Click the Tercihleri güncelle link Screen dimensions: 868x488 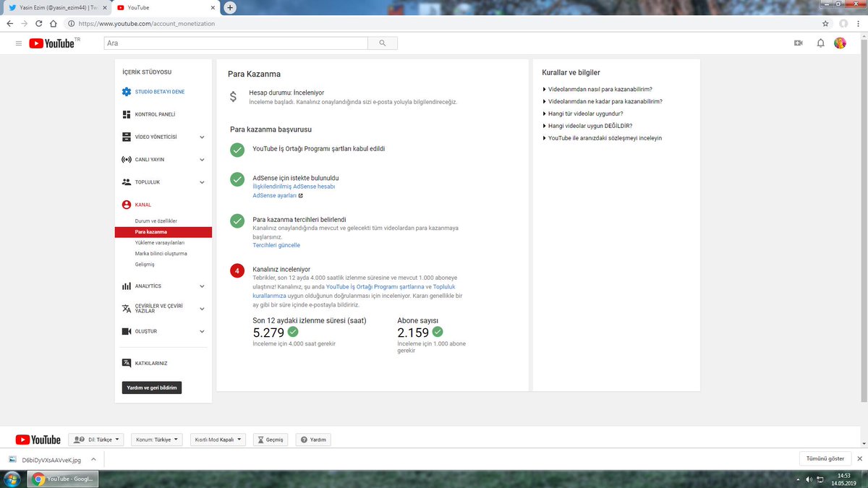click(276, 245)
